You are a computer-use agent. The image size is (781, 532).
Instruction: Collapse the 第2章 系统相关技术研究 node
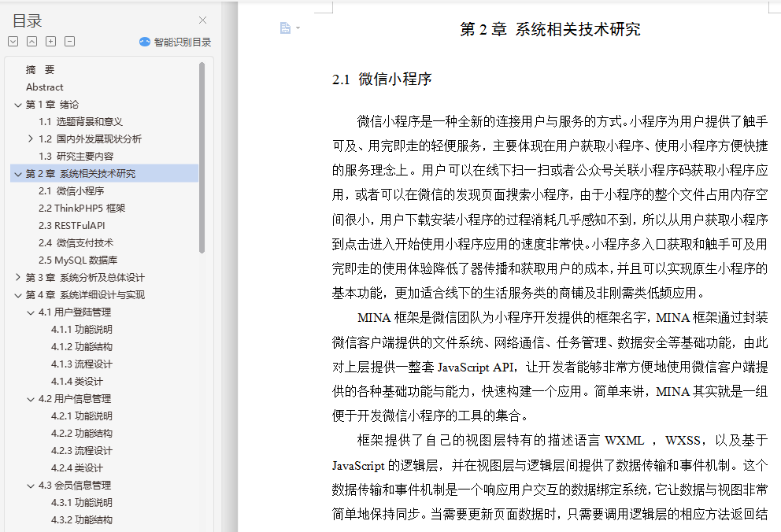18,174
